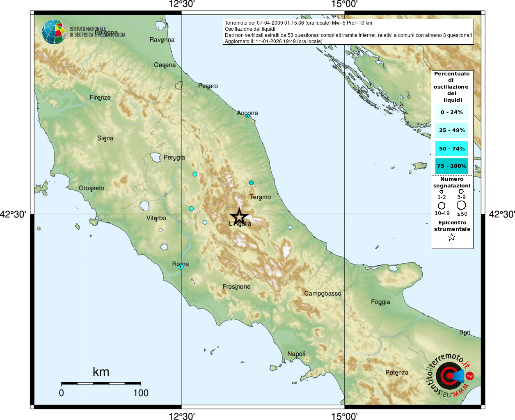
Task: Click the km scale bar
Action: coord(101,384)
